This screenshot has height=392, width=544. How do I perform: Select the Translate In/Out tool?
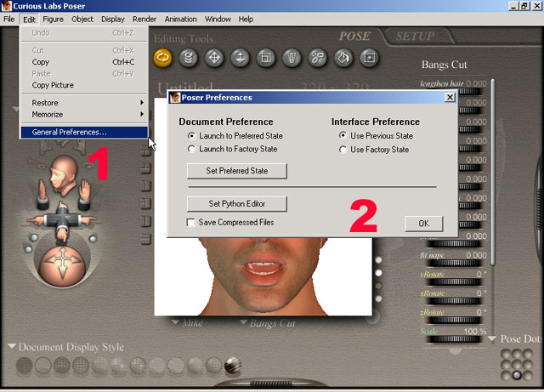point(240,57)
